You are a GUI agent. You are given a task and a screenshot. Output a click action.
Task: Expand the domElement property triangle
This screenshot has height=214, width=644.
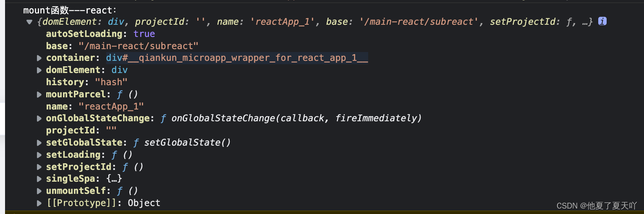(39, 70)
